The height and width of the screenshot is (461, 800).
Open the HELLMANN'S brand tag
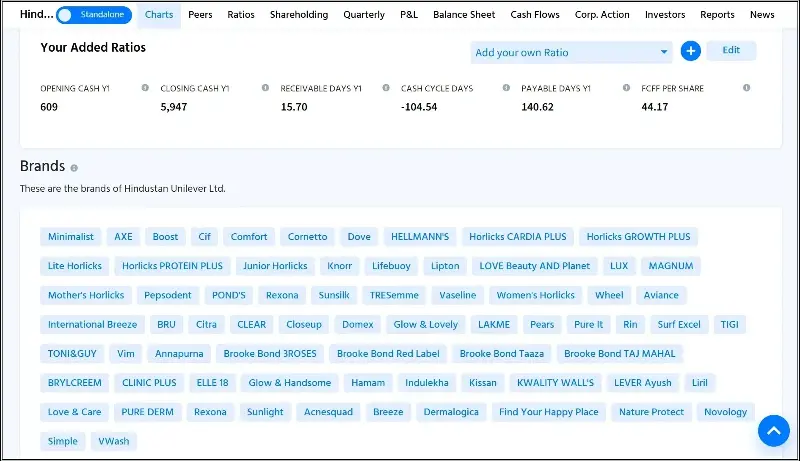click(x=420, y=237)
